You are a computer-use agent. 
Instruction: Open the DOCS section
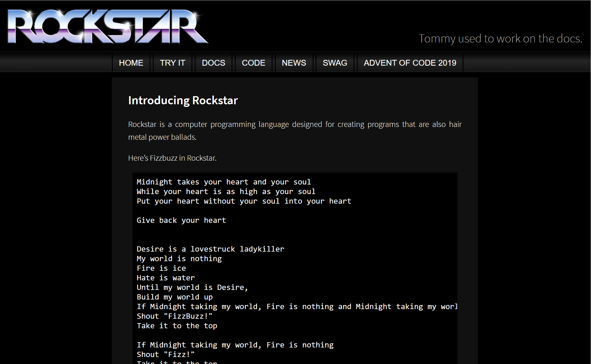pyautogui.click(x=213, y=63)
